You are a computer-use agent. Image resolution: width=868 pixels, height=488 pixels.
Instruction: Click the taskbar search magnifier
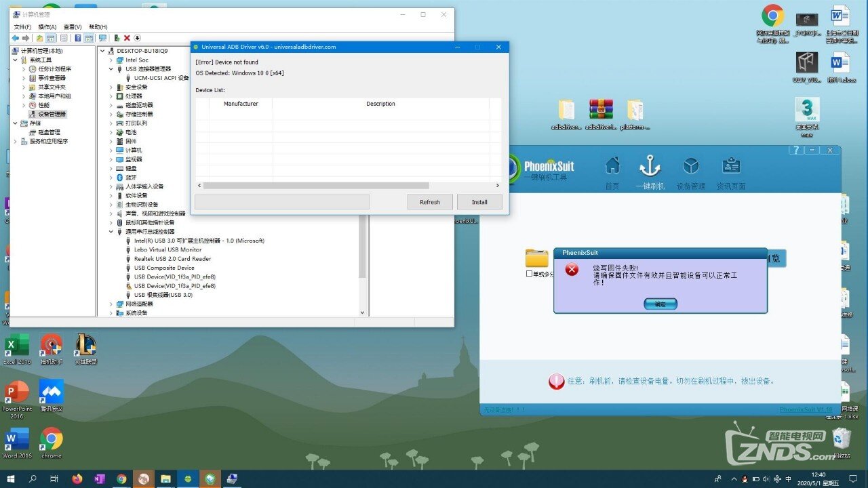click(33, 479)
